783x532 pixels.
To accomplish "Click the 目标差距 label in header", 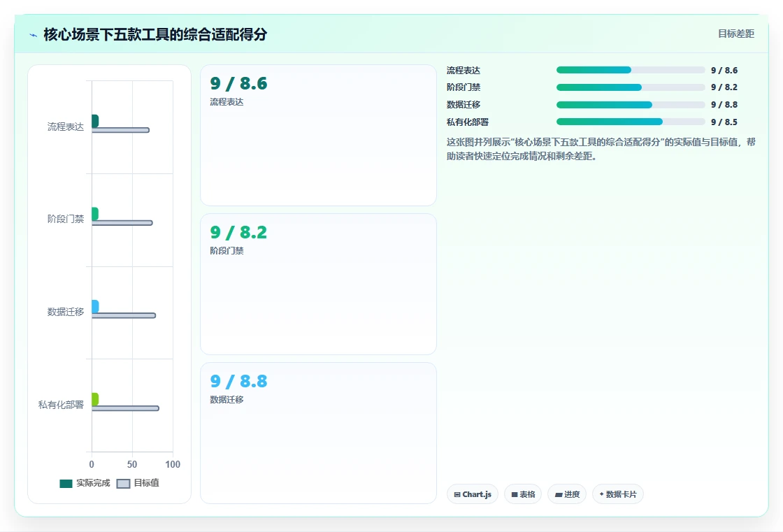I will 735,34.
